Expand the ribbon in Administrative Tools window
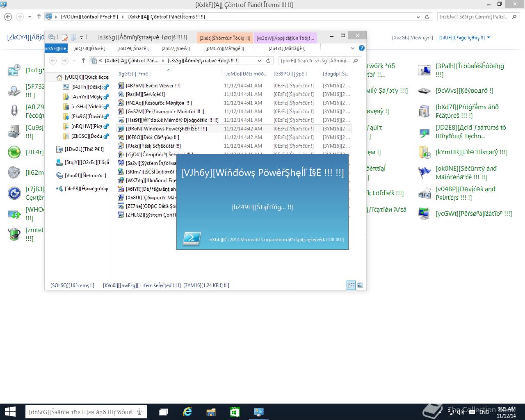The height and width of the screenshot is (420, 525). [x=353, y=48]
